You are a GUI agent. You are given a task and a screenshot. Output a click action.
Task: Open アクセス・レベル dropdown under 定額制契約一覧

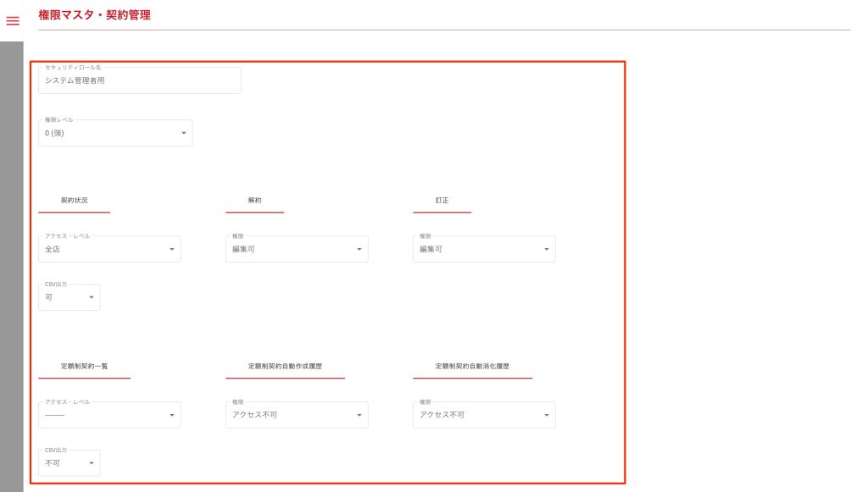(109, 415)
